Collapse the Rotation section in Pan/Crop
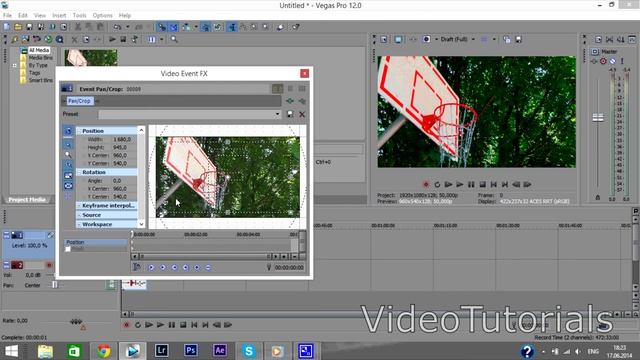The width and height of the screenshot is (640, 360). [x=79, y=172]
